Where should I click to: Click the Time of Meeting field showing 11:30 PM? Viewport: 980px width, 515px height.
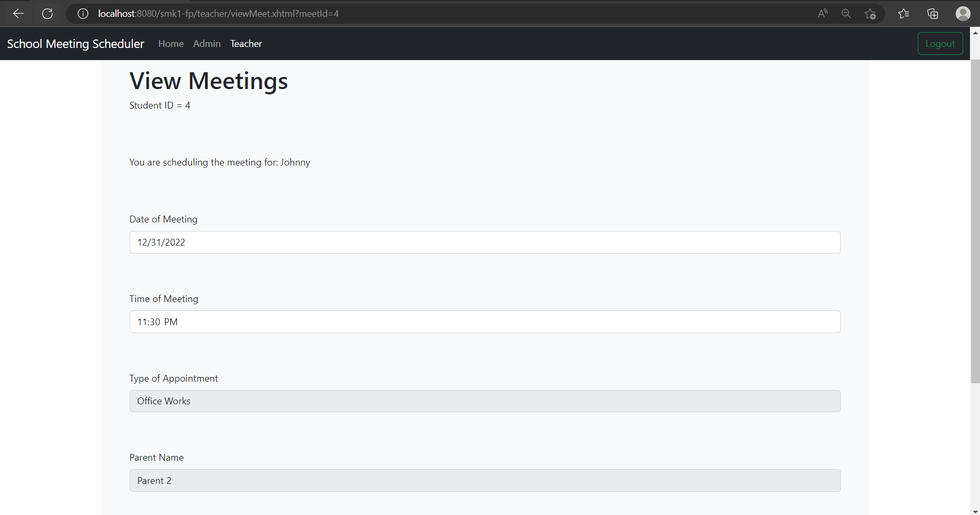click(484, 322)
